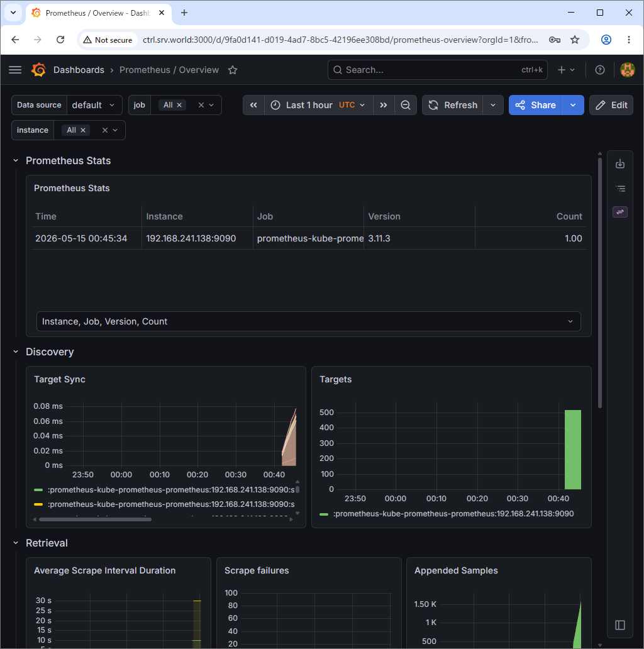
Task: Click the browser address bar URL
Action: tap(340, 40)
